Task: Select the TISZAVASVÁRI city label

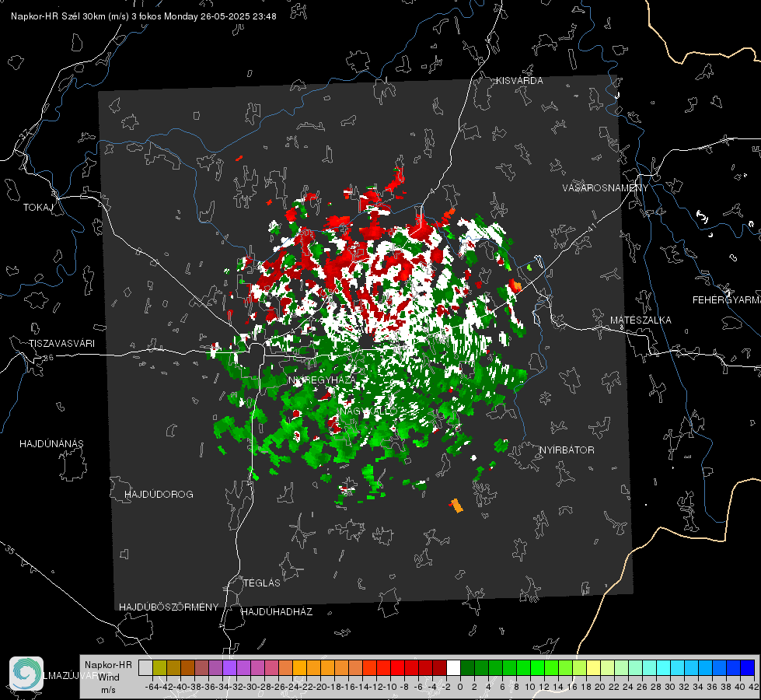Action: (61, 344)
